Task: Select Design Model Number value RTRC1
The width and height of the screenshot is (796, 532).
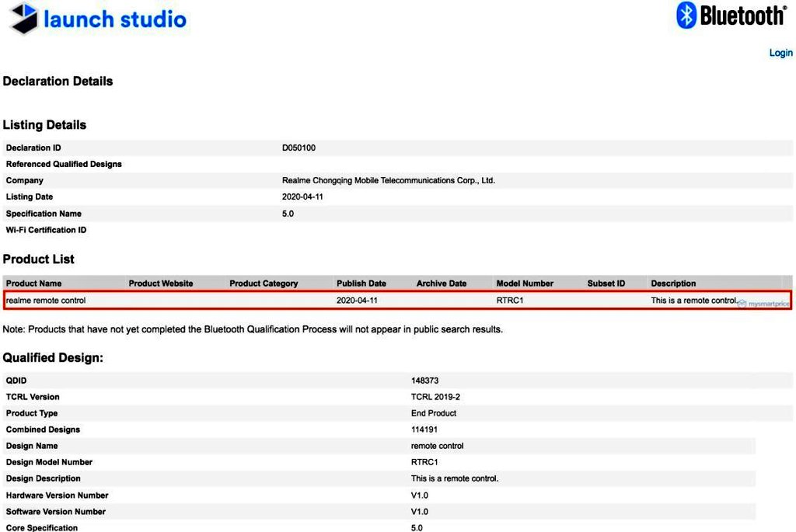Action: [x=424, y=462]
